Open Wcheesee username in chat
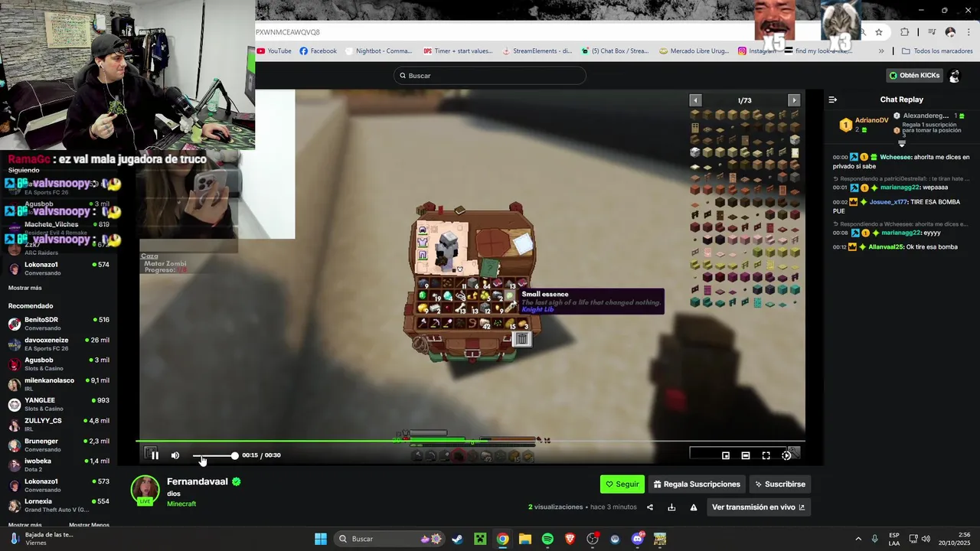 coord(895,157)
